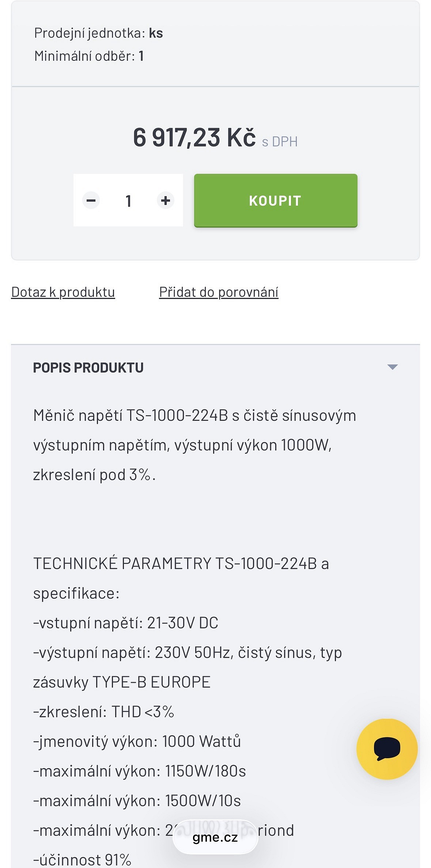Click the TECHNICKÉ PARAMETRY heading text

181,564
